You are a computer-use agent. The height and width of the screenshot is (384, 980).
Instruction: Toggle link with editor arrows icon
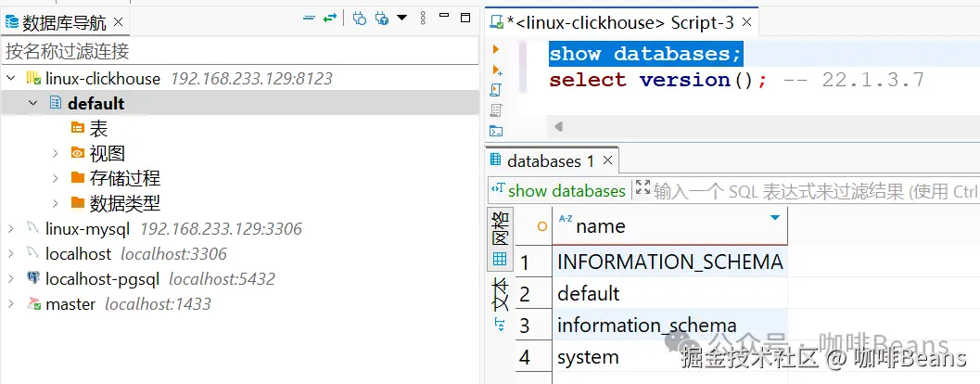[330, 19]
